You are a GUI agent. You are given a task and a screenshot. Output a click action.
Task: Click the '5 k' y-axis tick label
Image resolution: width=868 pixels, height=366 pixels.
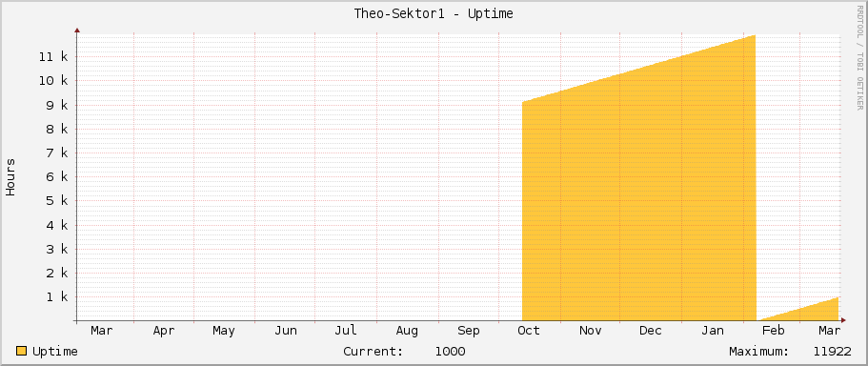pos(56,201)
